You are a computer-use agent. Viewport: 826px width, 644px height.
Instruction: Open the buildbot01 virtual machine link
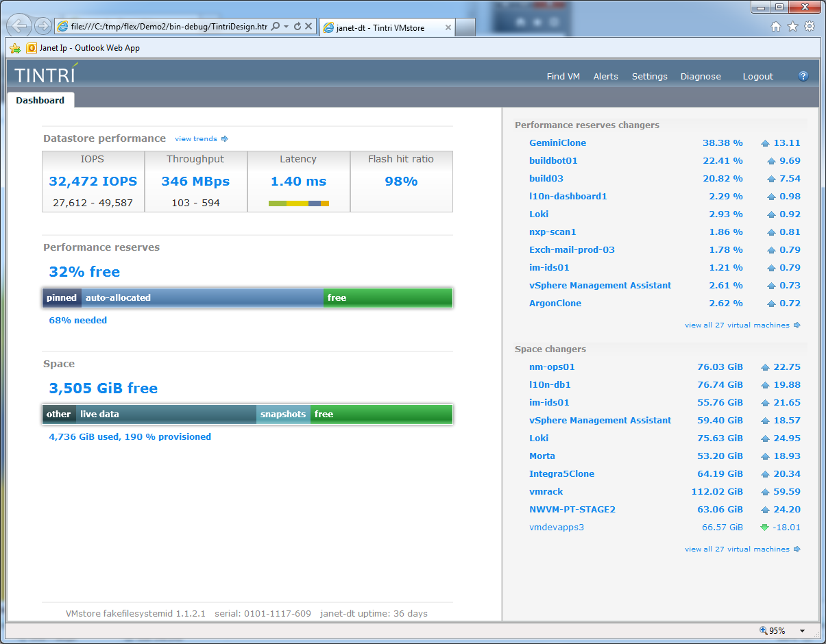point(554,161)
